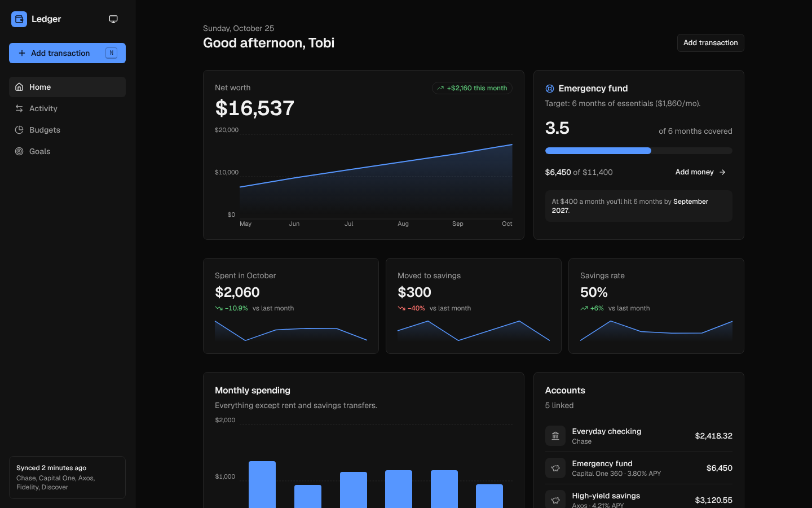Click the September 2027 projection note
The image size is (812, 508).
(639, 206)
